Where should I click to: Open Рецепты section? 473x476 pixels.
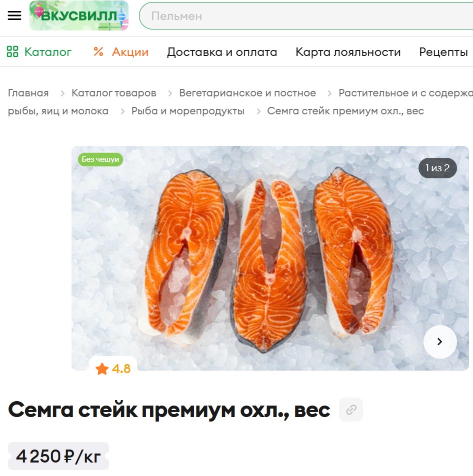click(x=443, y=52)
